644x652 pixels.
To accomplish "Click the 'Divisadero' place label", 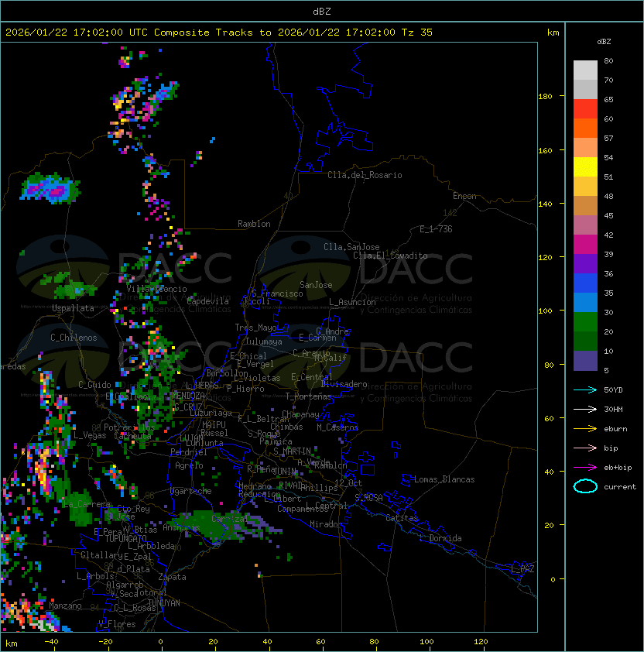I will click(344, 384).
